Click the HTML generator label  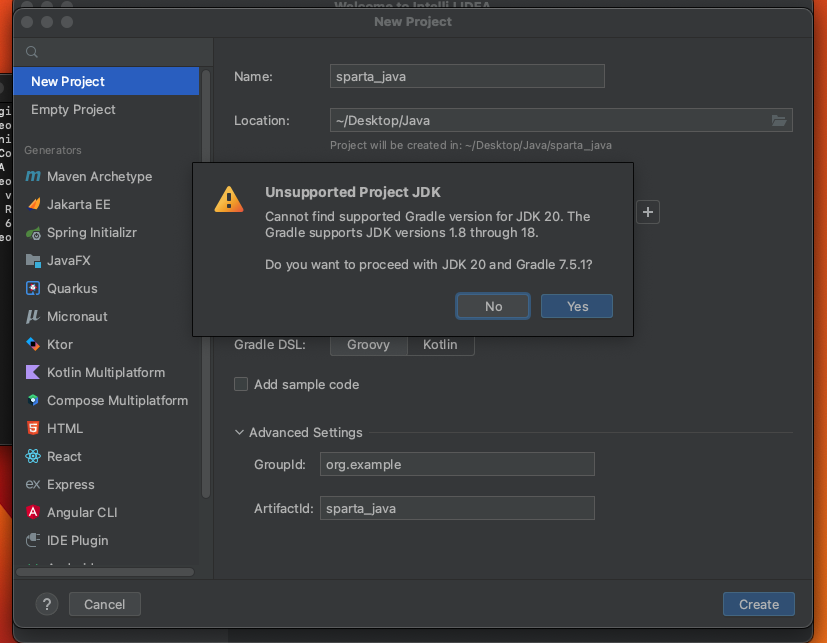pos(65,428)
